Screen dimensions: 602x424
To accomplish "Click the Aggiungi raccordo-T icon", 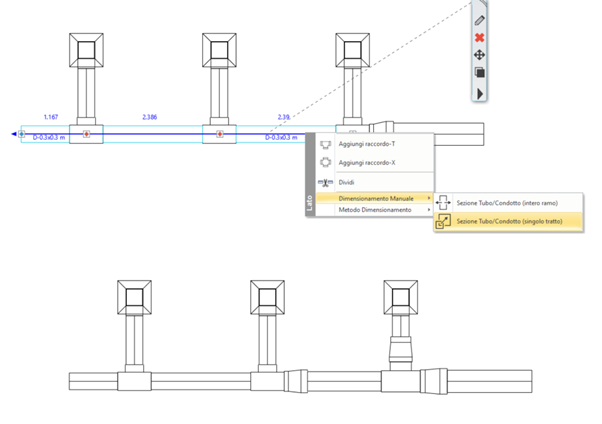I will [x=325, y=145].
